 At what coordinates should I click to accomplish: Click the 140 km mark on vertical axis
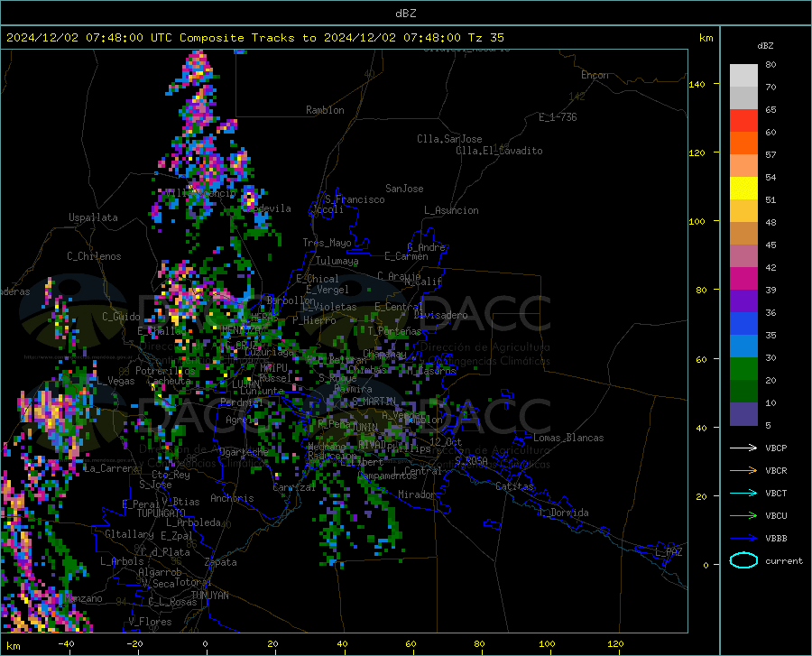697,85
